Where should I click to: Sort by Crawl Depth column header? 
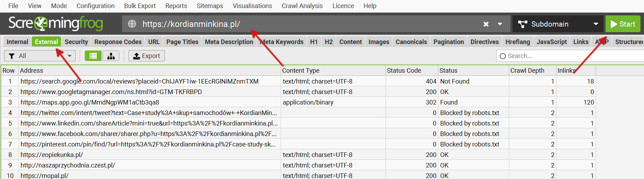[x=532, y=71]
